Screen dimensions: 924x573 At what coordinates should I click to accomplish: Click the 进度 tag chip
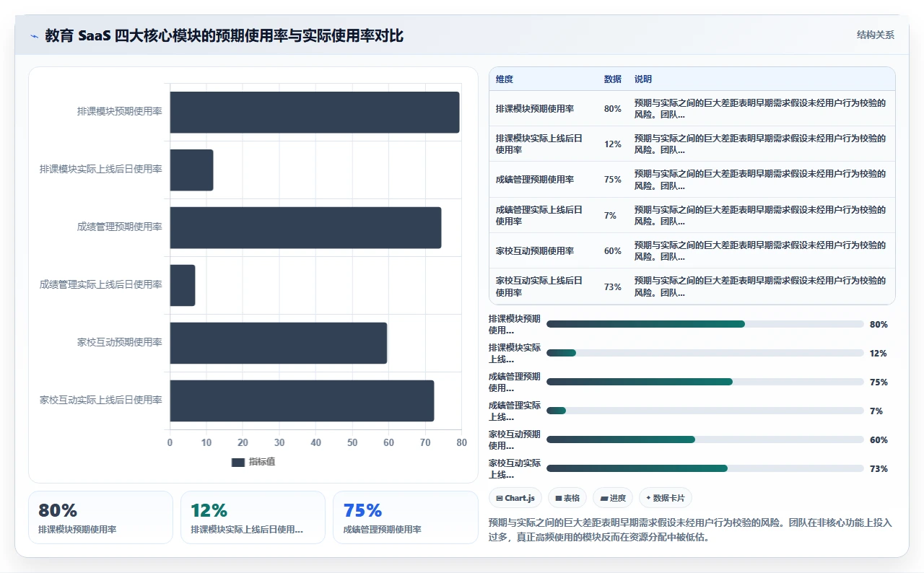pyautogui.click(x=613, y=498)
